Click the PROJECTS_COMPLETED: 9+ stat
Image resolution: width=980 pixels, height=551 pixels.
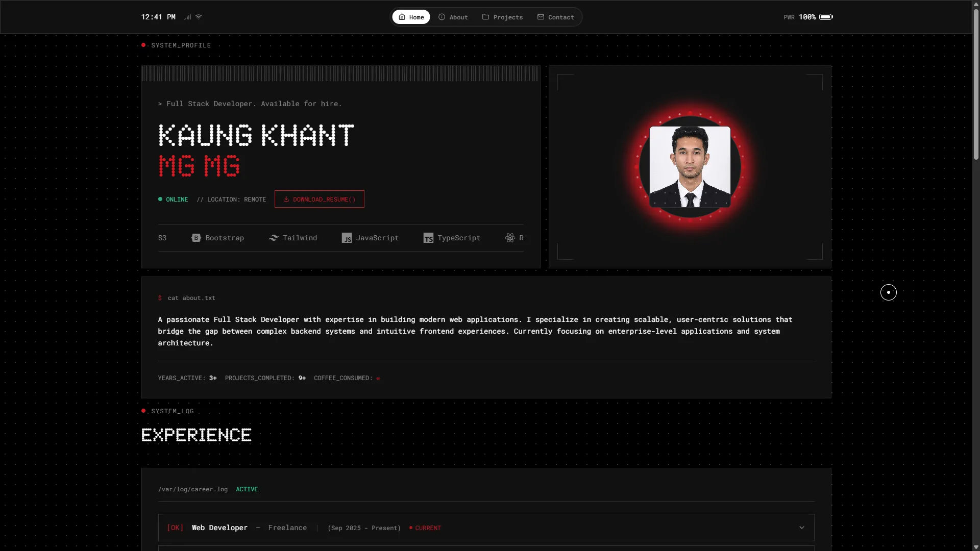265,378
